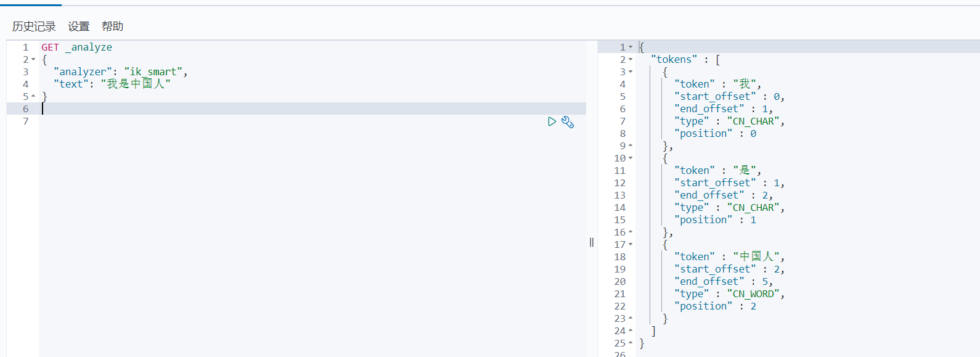Screen dimensions: 980x357
Task: Click line number 1 in request editor
Action: tap(26, 47)
